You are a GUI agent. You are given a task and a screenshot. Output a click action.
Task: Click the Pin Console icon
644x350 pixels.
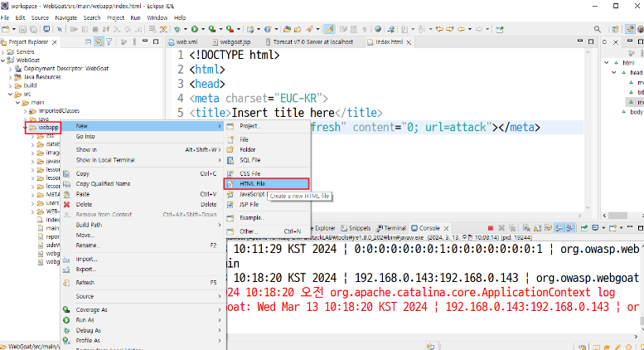(584, 228)
